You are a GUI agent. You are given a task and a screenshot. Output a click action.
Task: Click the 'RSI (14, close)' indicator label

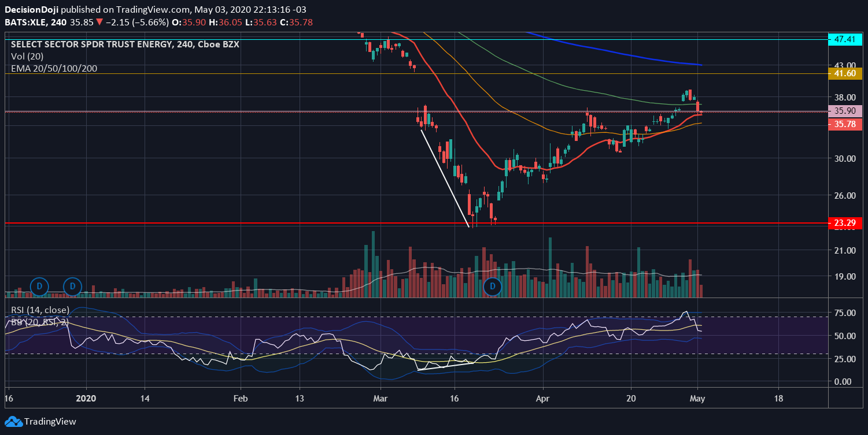pyautogui.click(x=40, y=310)
